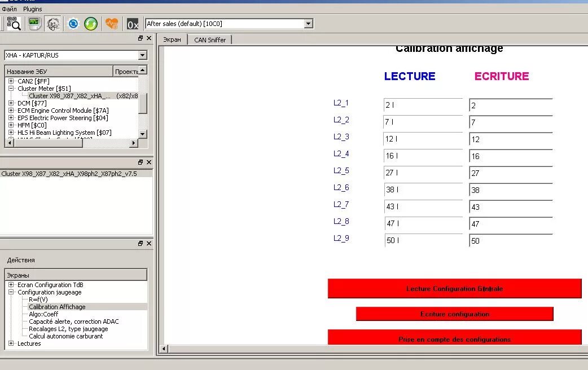The width and height of the screenshot is (588, 370).
Task: Click the L2_5 Ecriture input field
Action: (x=511, y=173)
